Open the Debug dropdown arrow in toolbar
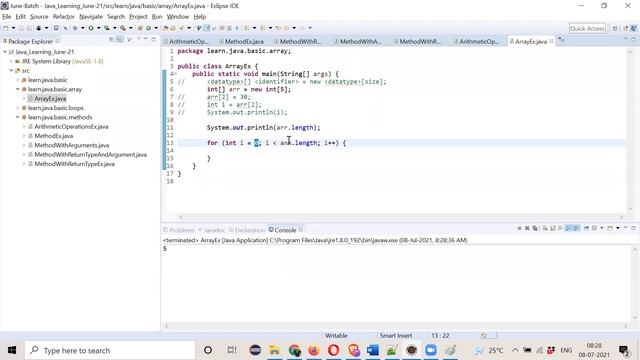The image size is (640, 360). [x=83, y=28]
